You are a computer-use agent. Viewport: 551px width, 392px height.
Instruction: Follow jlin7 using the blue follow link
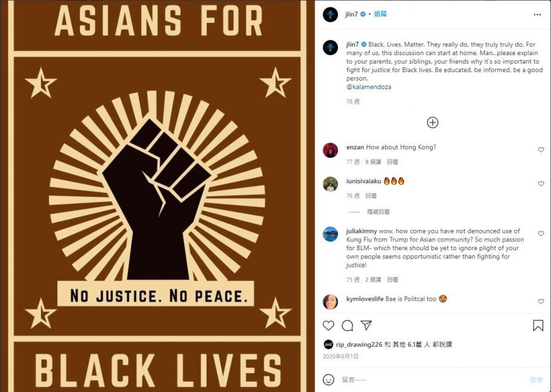[x=380, y=14]
